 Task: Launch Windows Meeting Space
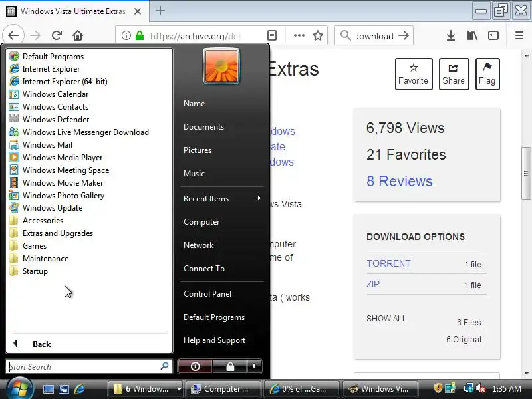(66, 170)
